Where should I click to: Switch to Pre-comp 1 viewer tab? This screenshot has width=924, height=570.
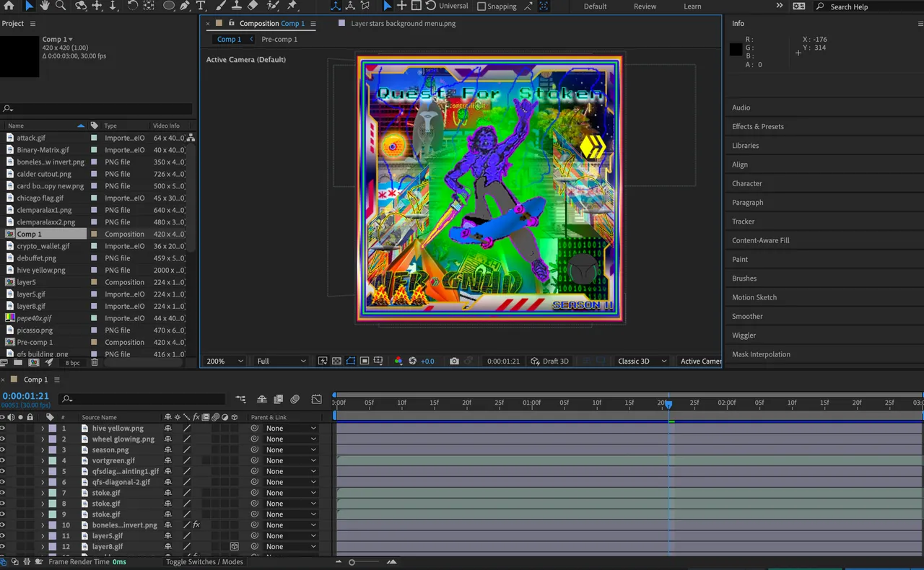(279, 39)
